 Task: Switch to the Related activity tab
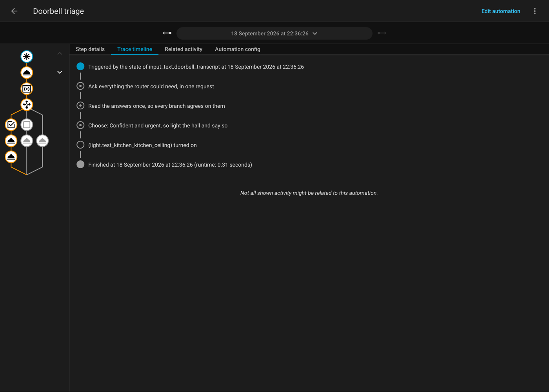click(184, 49)
